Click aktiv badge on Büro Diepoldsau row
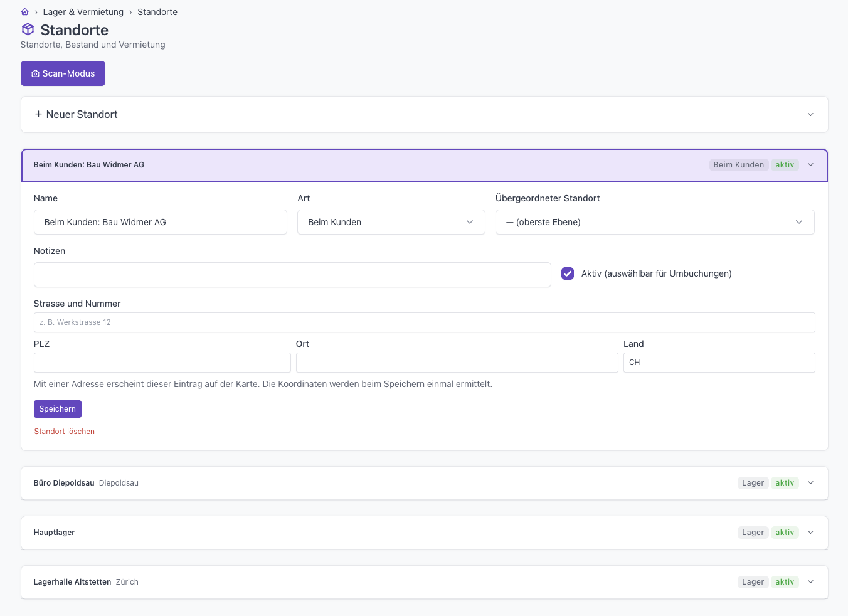Screen dimensions: 848x616 pyautogui.click(x=785, y=483)
